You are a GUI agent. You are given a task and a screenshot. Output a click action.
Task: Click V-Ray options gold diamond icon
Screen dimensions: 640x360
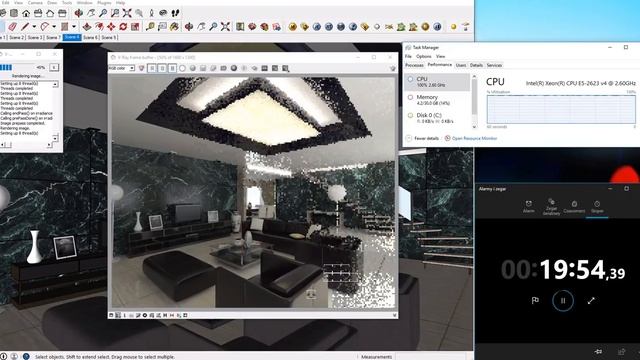[x=304, y=27]
